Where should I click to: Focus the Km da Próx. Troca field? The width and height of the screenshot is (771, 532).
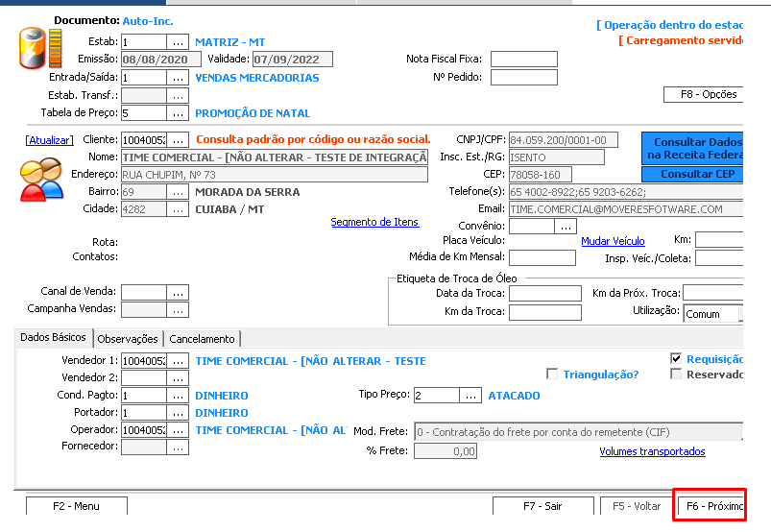[713, 293]
